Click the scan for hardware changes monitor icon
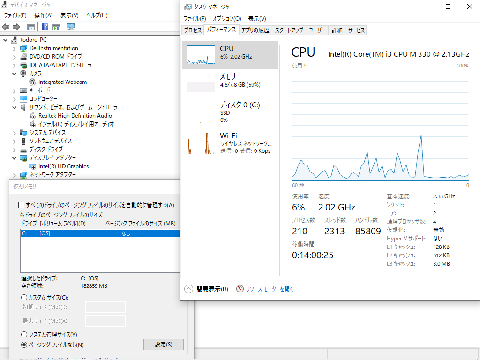 coord(71,27)
